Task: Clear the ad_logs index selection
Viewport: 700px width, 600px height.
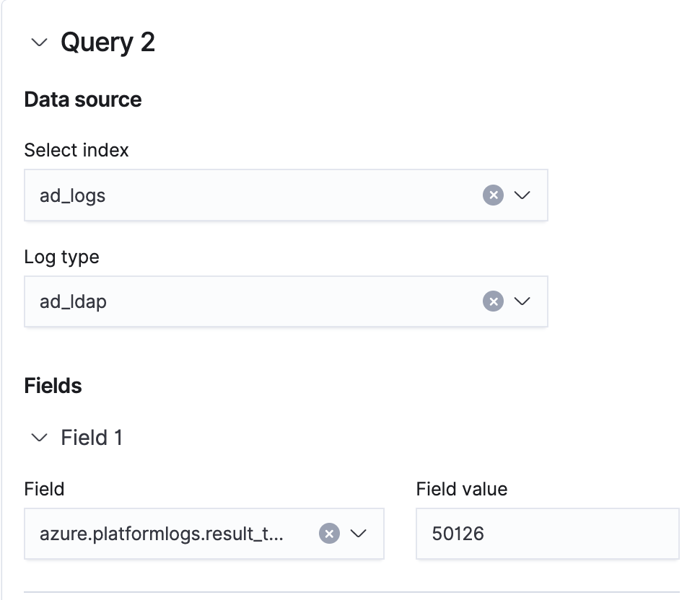Action: [x=493, y=195]
